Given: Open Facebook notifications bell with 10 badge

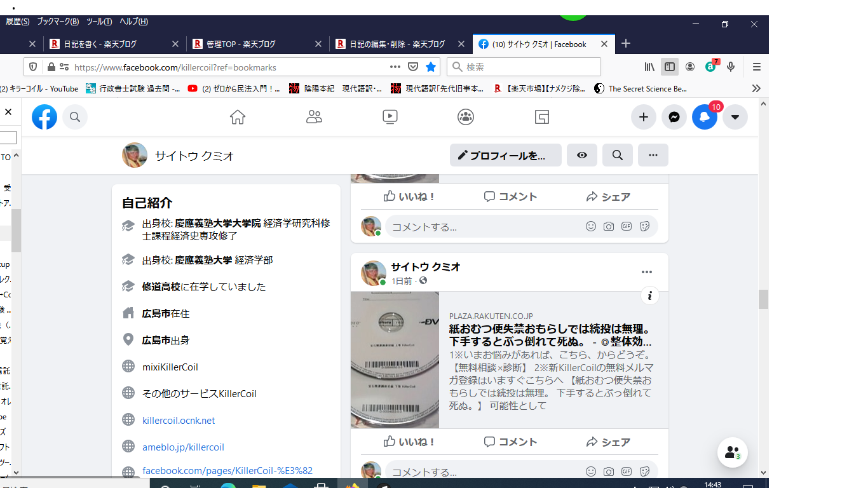Looking at the screenshot, I should coord(705,117).
